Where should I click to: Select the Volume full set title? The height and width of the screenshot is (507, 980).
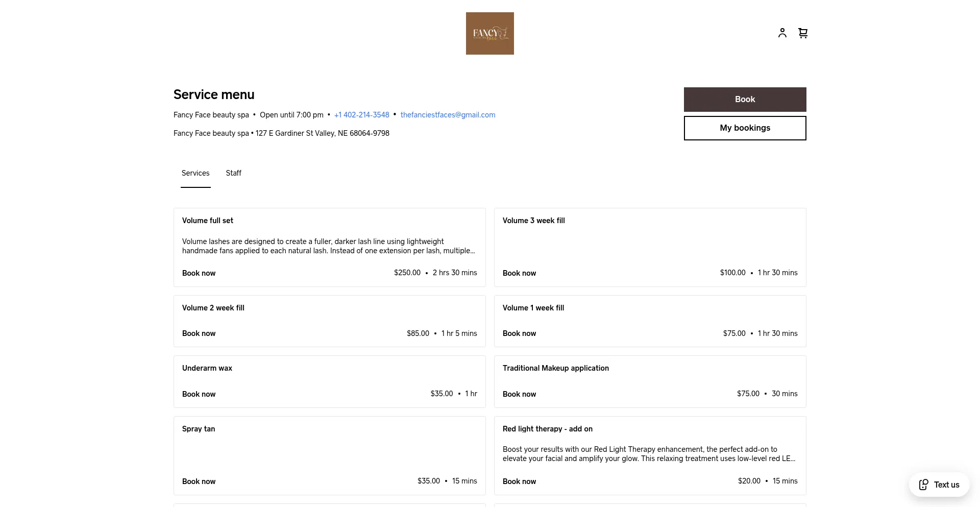[208, 221]
